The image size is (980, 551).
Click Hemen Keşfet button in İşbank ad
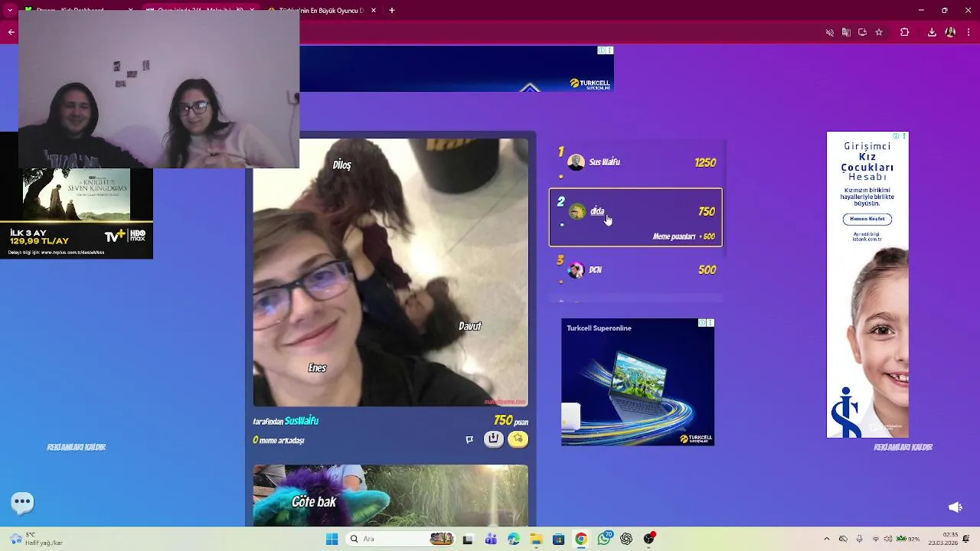867,219
